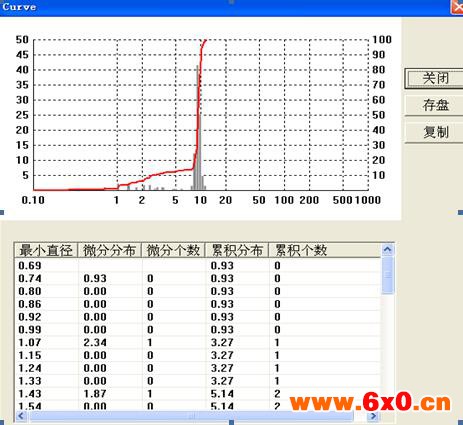This screenshot has height=425, width=463.
Task: Click the 复制 (Copy) button
Action: [x=434, y=133]
